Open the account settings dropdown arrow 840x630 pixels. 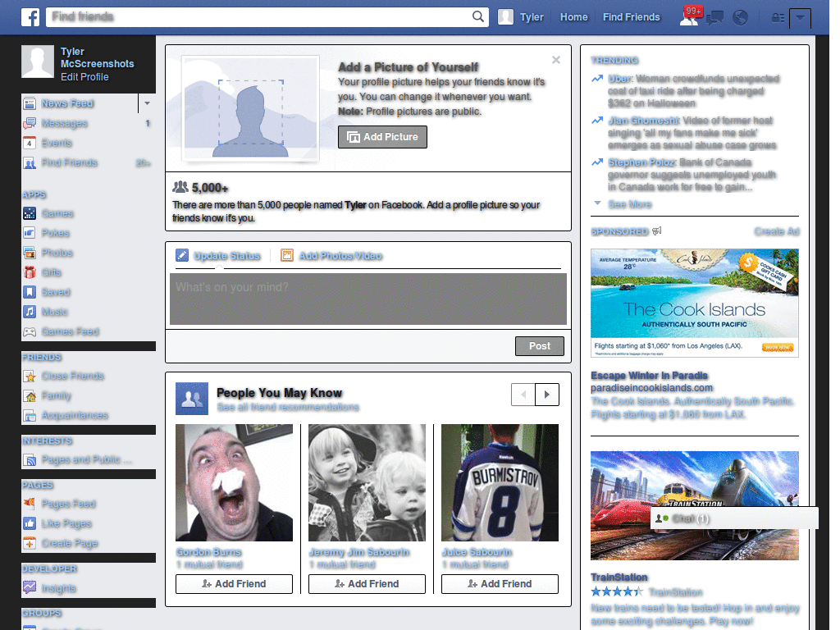800,16
